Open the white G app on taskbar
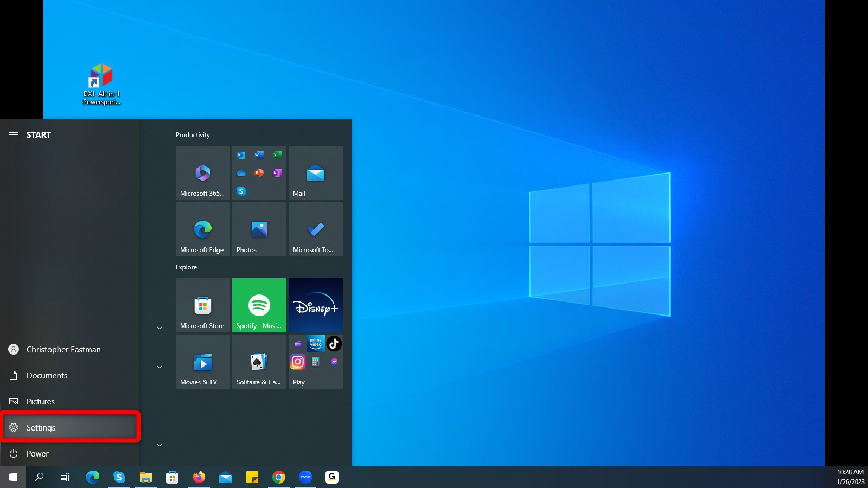 point(332,477)
